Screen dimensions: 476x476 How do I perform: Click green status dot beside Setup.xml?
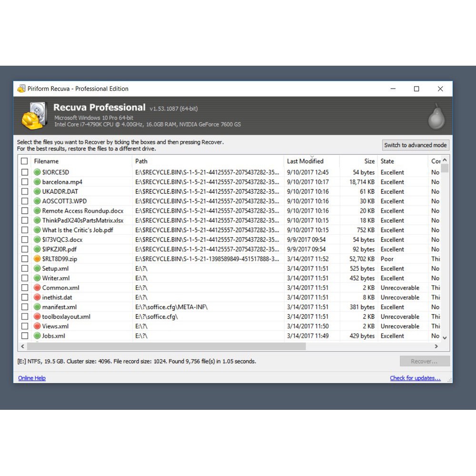tap(37, 268)
